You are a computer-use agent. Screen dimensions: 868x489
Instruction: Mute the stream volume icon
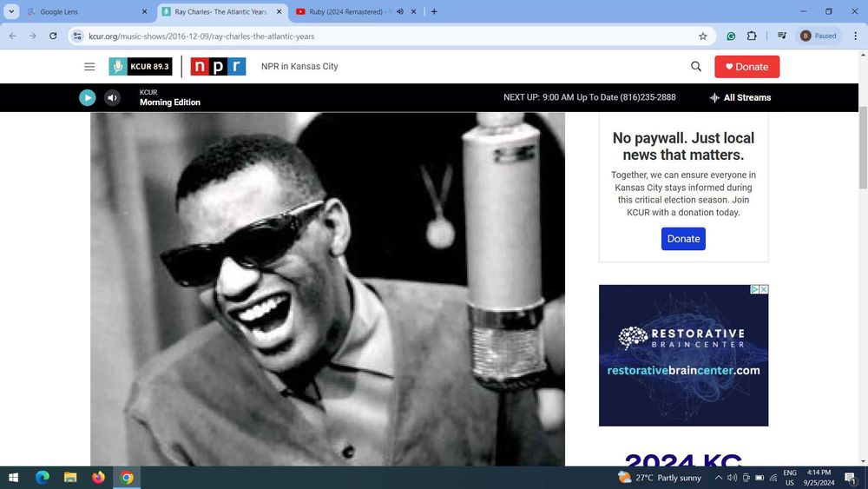click(x=112, y=97)
